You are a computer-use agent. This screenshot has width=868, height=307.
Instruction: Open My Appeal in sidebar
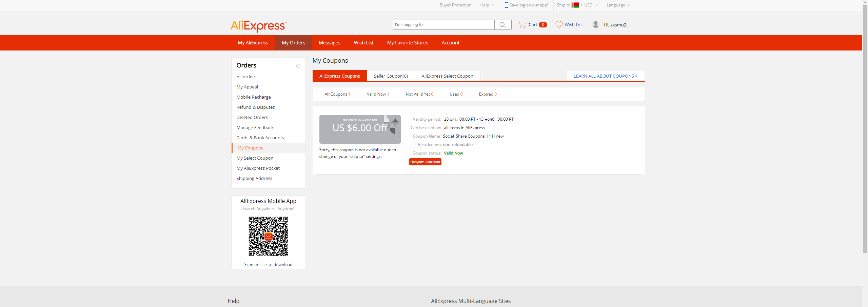[247, 87]
